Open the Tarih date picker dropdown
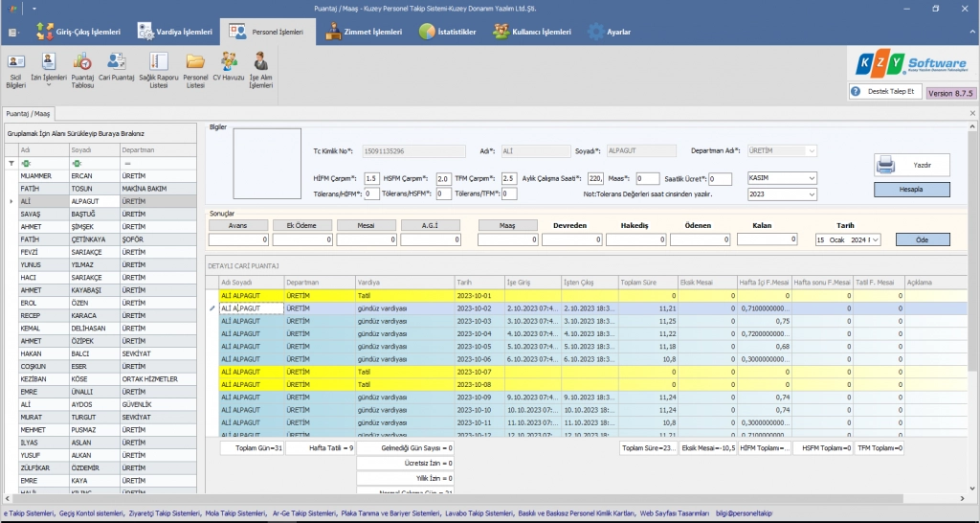 click(x=874, y=239)
